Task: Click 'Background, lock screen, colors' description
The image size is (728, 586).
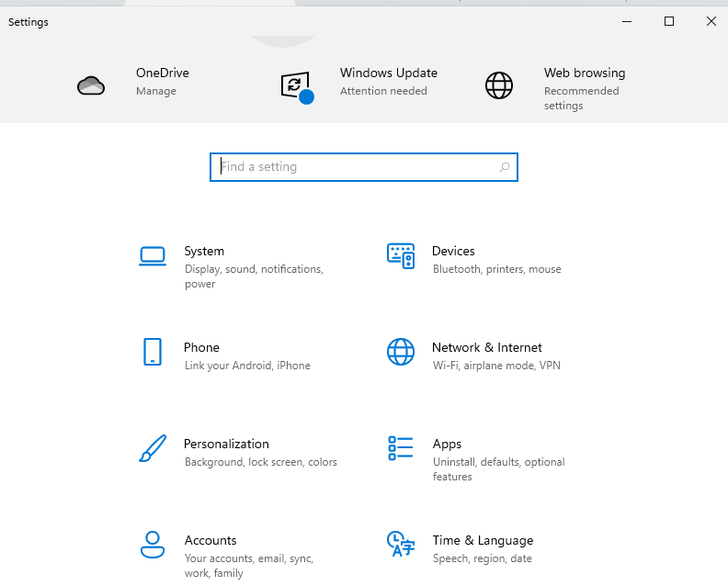Action: pos(261,462)
